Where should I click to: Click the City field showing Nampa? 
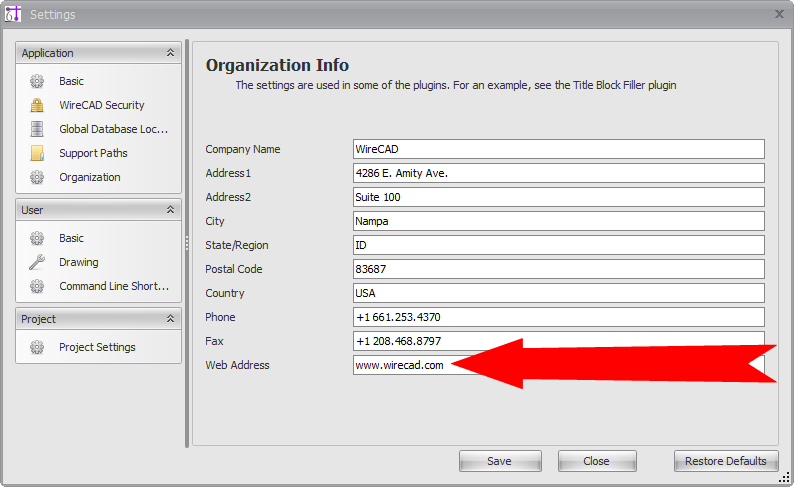pos(559,221)
